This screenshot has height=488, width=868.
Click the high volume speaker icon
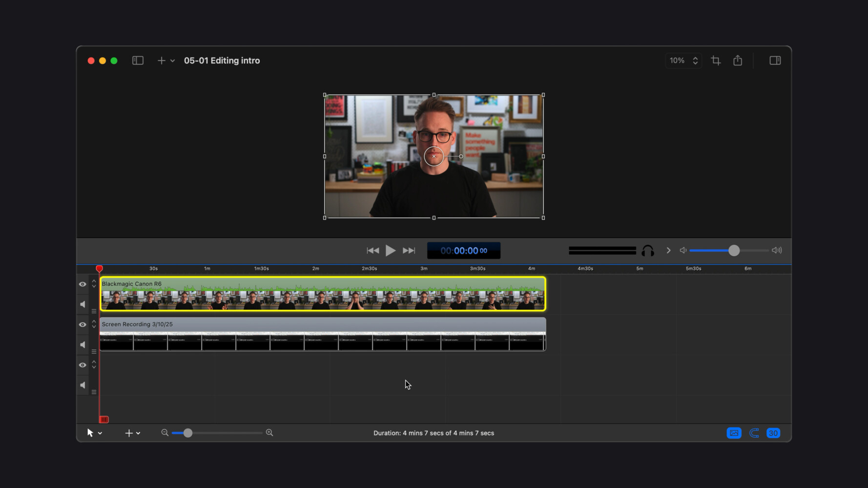[x=777, y=250]
